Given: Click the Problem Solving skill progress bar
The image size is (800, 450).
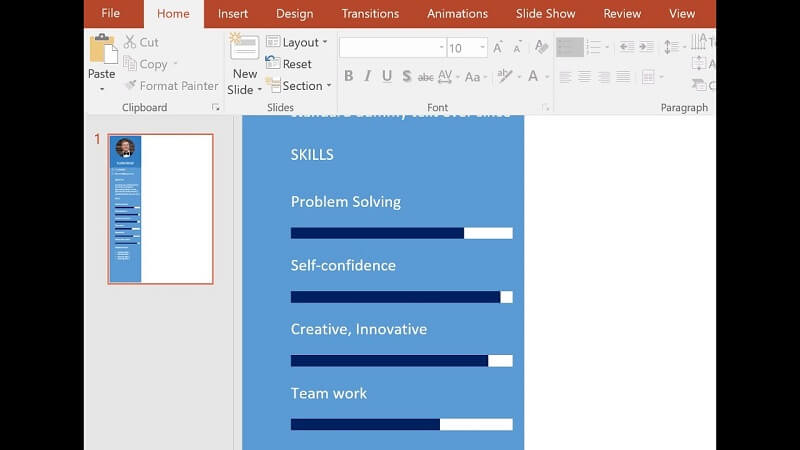Looking at the screenshot, I should 401,233.
